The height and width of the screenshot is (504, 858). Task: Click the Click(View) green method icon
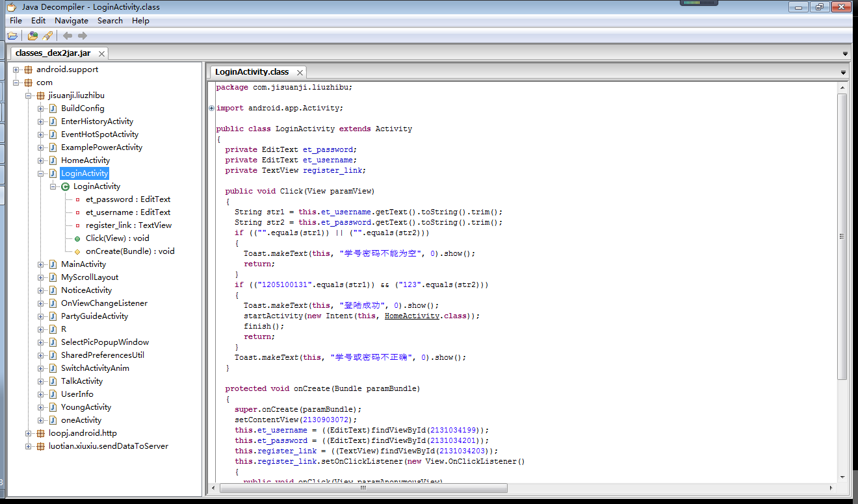pyautogui.click(x=77, y=238)
